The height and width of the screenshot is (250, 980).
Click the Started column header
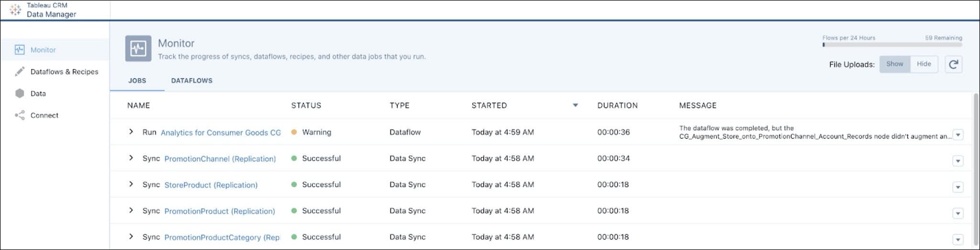pyautogui.click(x=489, y=105)
